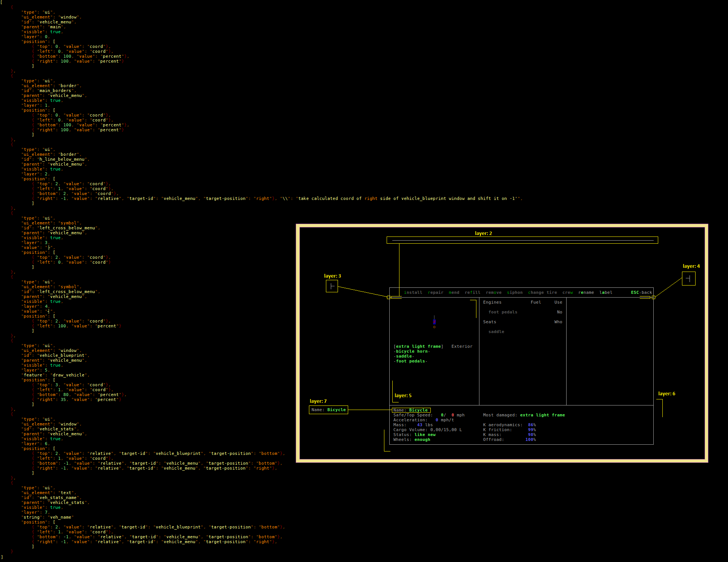Image resolution: width=728 pixels, height=562 pixels.
Task: Click the "mend" option
Action: pyautogui.click(x=454, y=292)
